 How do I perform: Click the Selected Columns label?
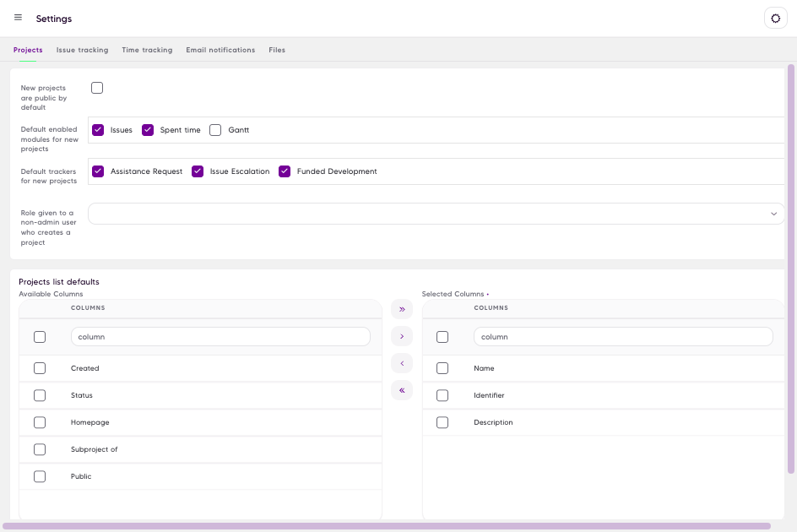click(453, 294)
